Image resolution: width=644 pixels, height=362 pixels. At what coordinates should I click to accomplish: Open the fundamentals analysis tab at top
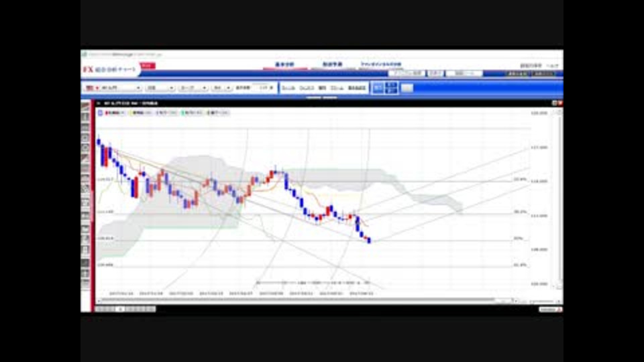coord(381,64)
